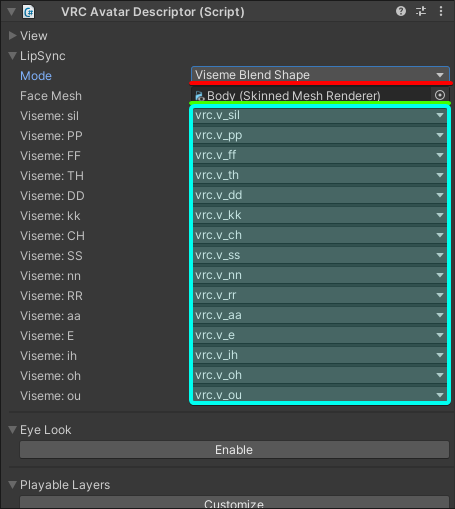
Task: Click the Viseme: oh label
Action: [x=50, y=376]
